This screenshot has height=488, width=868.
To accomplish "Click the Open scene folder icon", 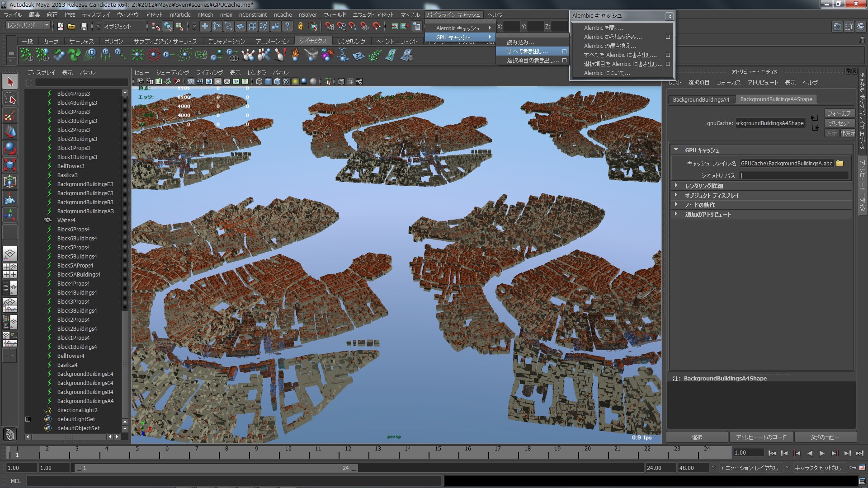I will [x=71, y=27].
